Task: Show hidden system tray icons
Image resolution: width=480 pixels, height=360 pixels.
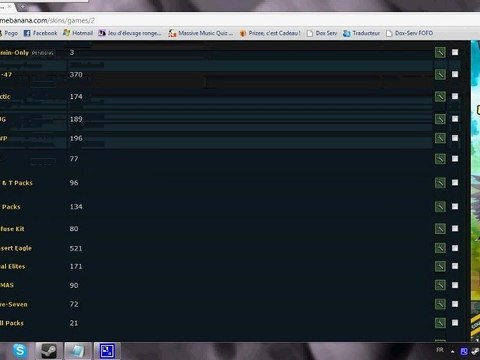Action: click(x=452, y=352)
